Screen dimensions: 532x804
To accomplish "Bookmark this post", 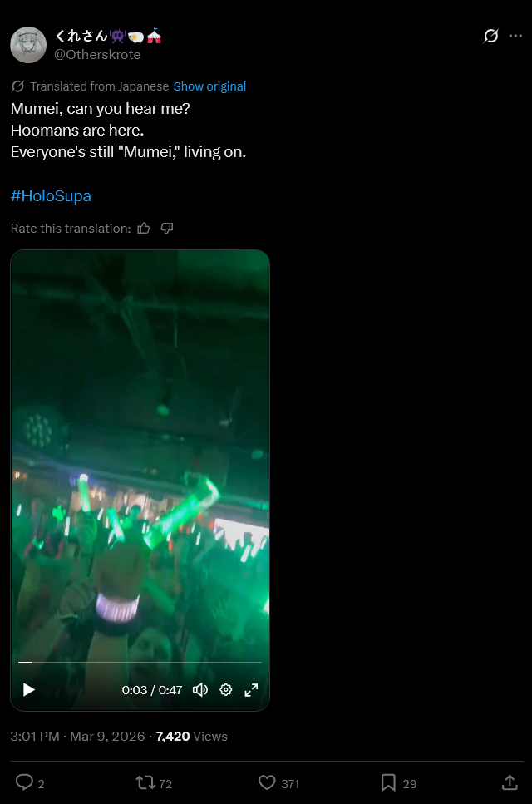I will 388,782.
